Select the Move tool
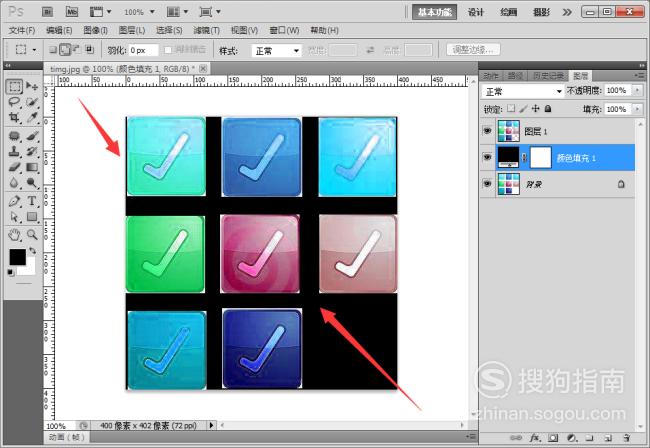This screenshot has height=448, width=650. tap(32, 86)
